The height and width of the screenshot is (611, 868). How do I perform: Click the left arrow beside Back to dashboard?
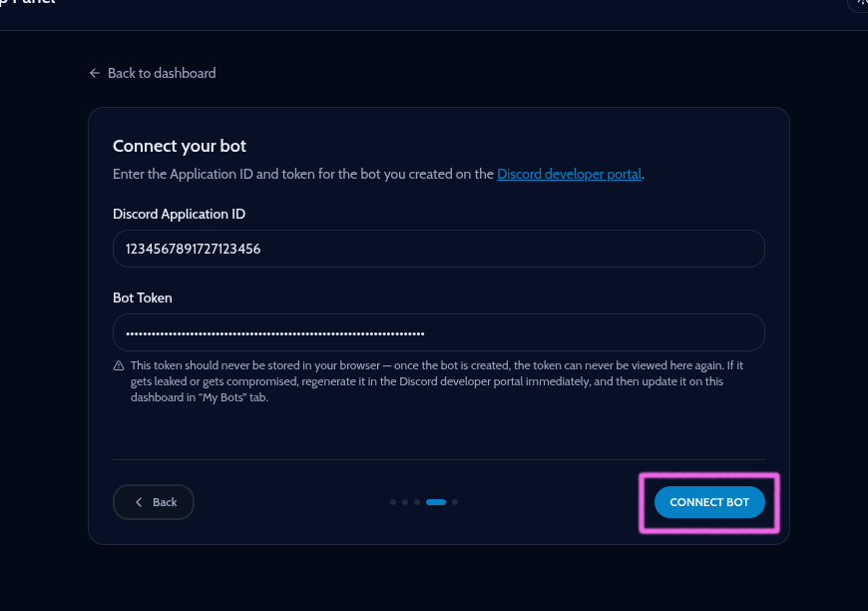[95, 73]
